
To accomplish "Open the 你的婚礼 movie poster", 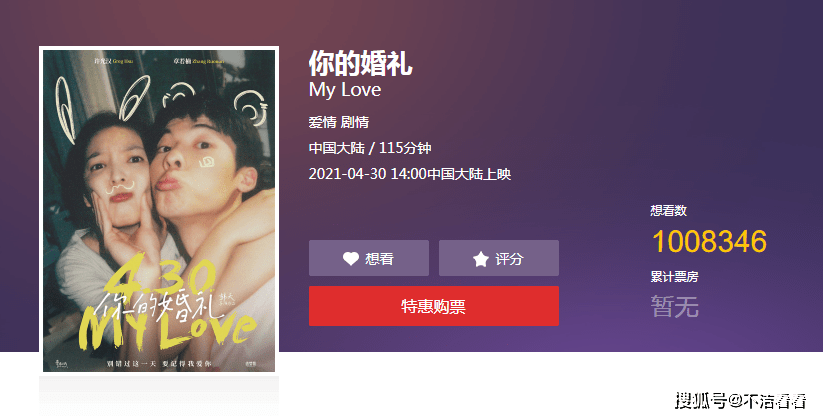I will coord(159,211).
